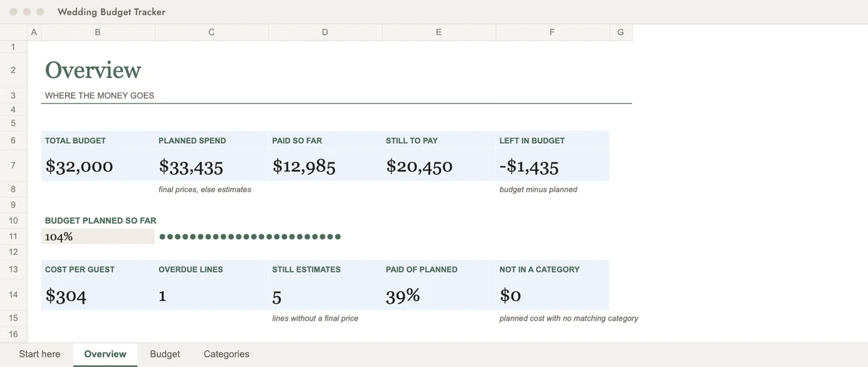Select column E header

438,32
